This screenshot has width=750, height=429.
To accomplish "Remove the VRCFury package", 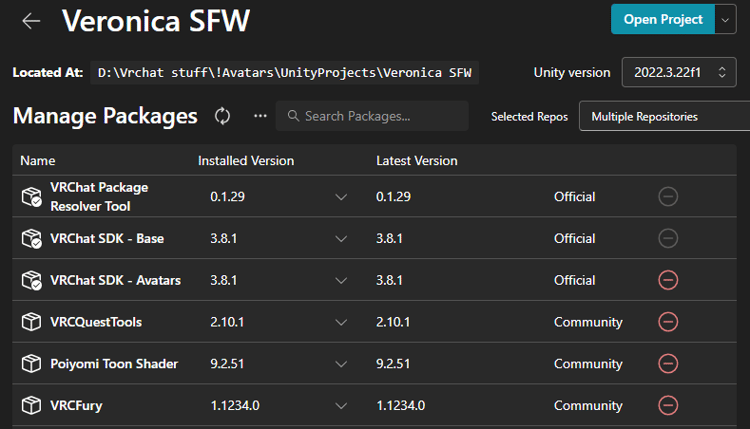I will point(668,405).
